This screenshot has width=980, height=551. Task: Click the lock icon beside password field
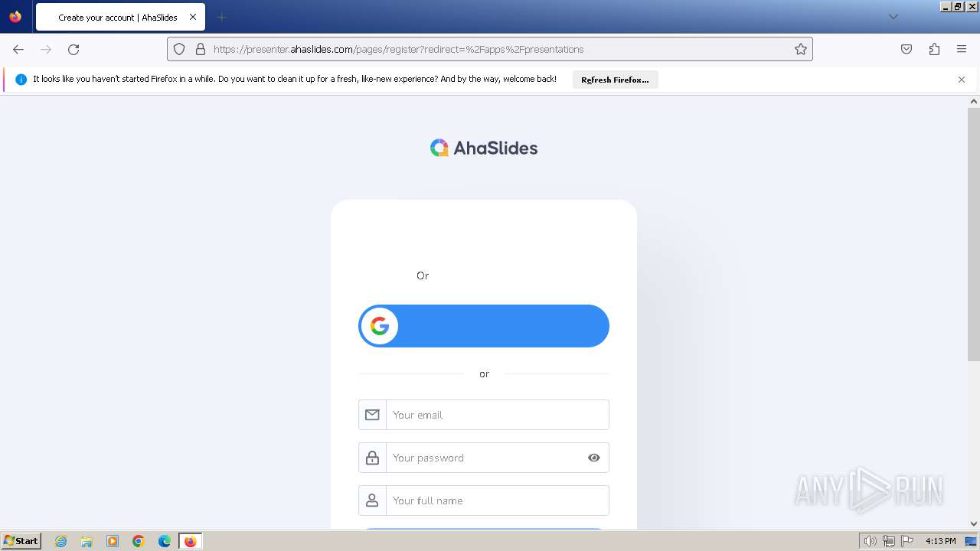coord(372,458)
